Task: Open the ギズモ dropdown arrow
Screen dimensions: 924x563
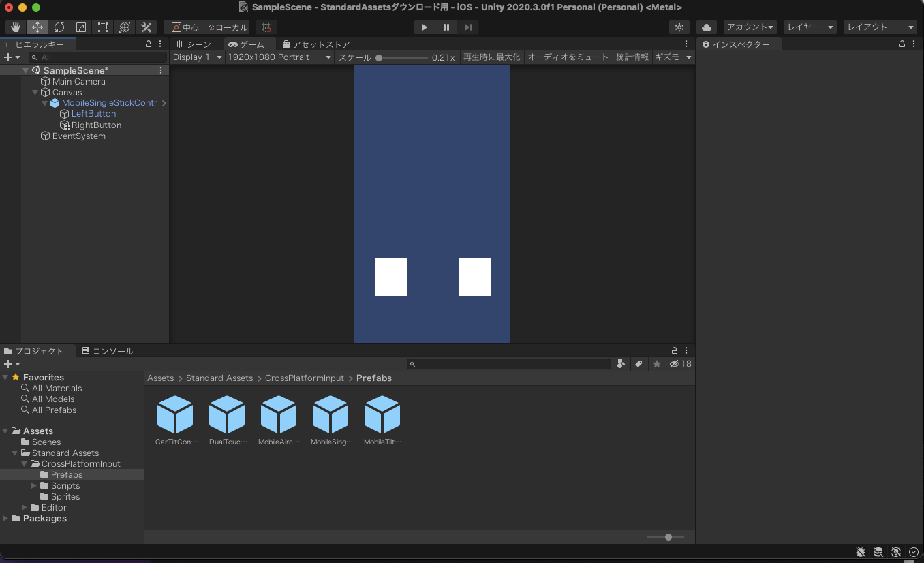Action: 689,57
